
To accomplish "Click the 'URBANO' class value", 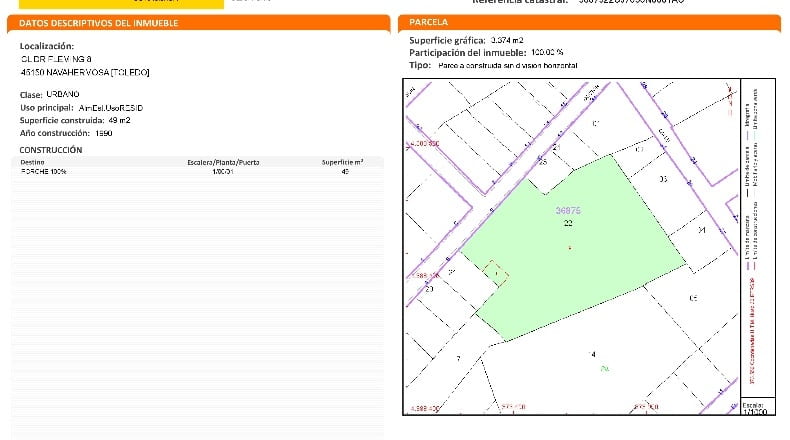I will pyautogui.click(x=62, y=94).
